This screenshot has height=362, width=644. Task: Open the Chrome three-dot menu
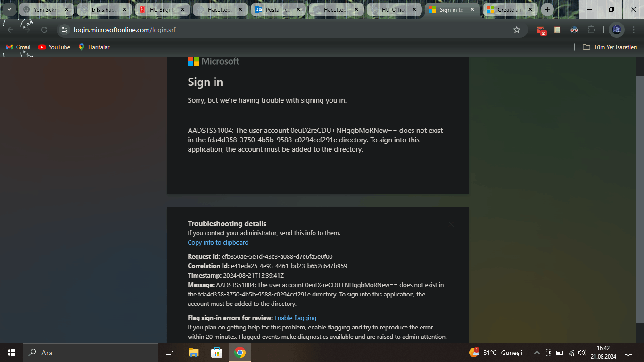tap(634, 30)
